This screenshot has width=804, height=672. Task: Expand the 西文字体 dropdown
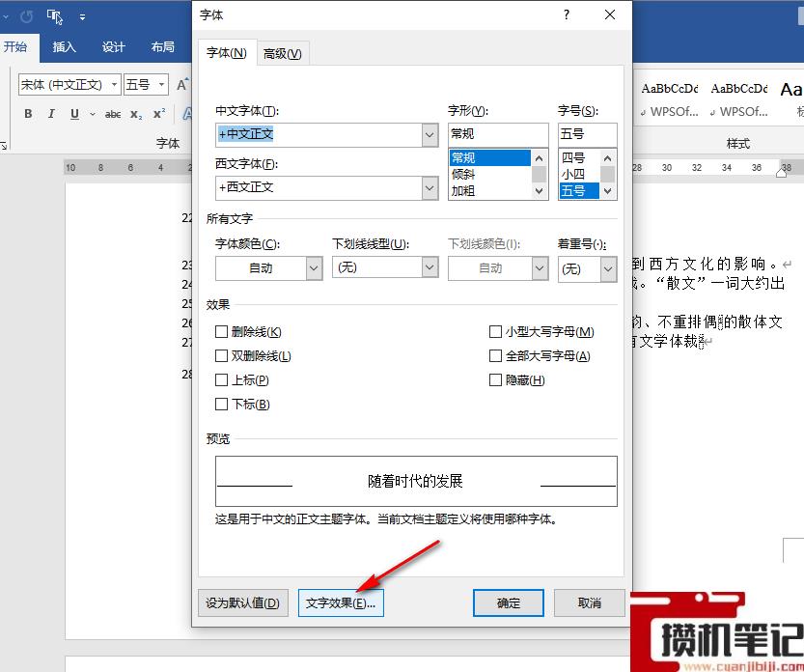coord(430,188)
